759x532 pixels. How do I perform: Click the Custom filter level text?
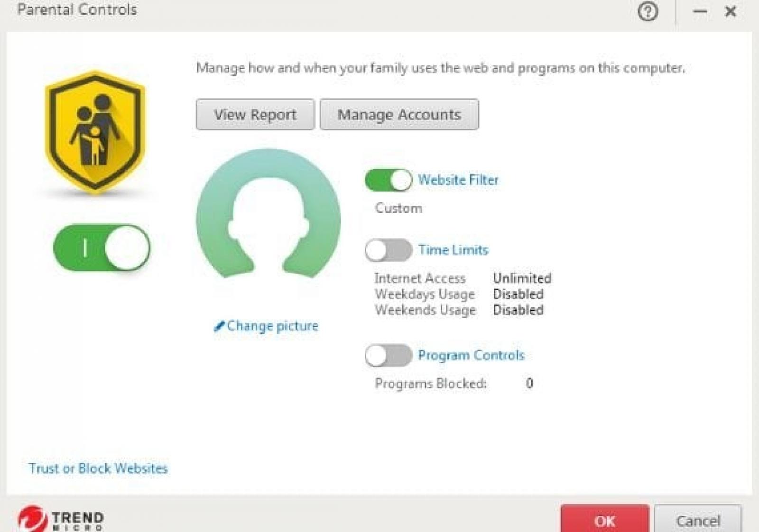click(x=398, y=208)
